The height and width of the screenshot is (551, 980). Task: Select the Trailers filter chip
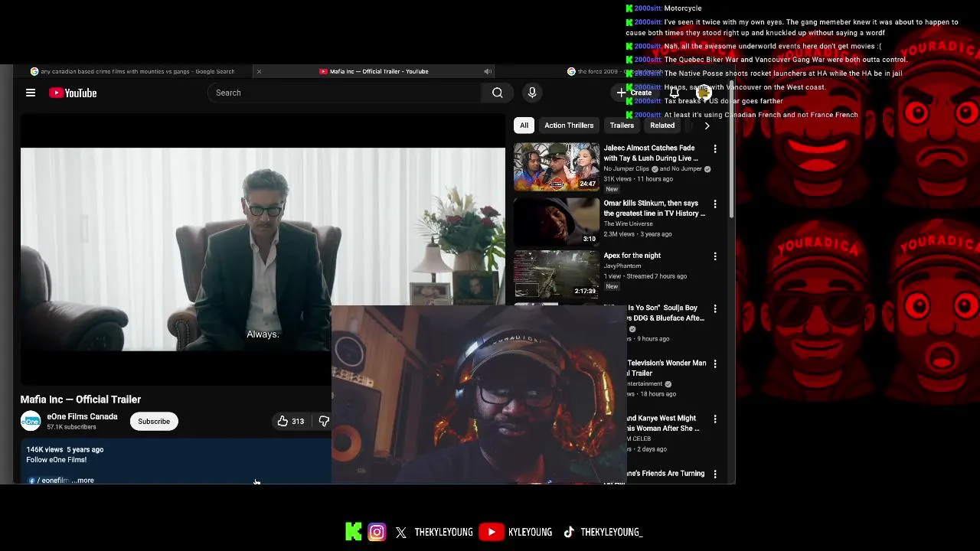click(x=622, y=126)
